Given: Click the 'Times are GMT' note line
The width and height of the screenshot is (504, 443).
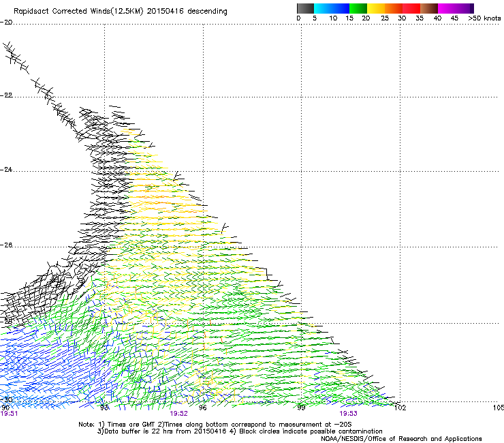Looking at the screenshot, I should click(215, 425).
